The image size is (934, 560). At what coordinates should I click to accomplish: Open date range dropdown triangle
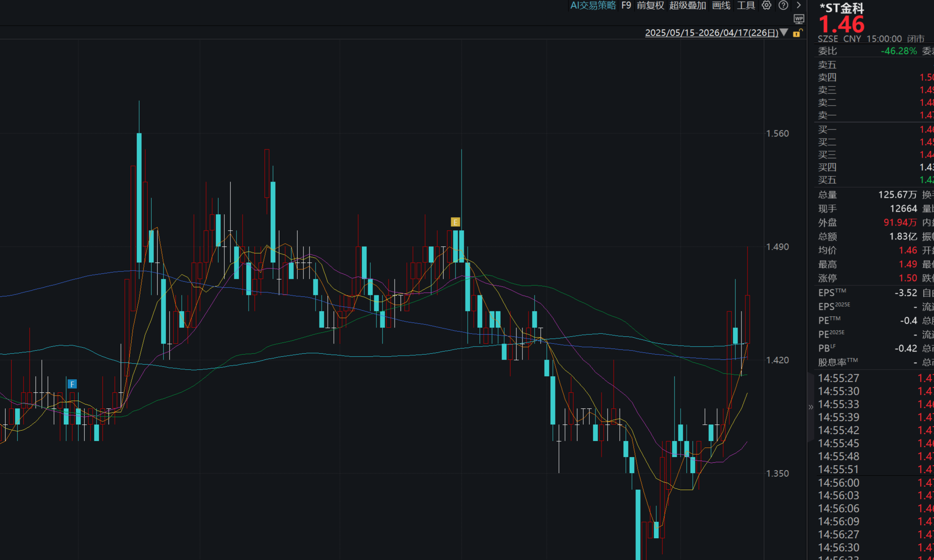pyautogui.click(x=784, y=33)
